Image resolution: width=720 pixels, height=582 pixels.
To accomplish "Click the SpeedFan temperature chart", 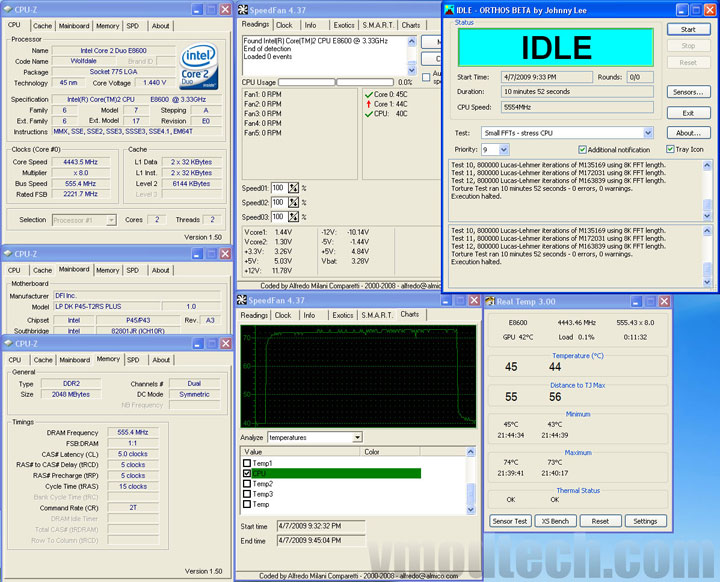I will click(358, 377).
